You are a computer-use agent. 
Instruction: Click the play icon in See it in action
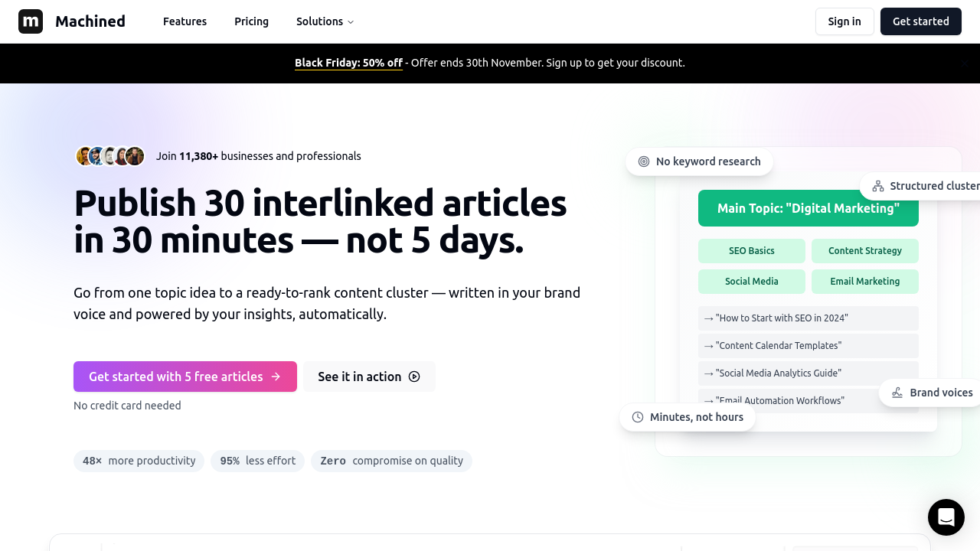(x=414, y=377)
